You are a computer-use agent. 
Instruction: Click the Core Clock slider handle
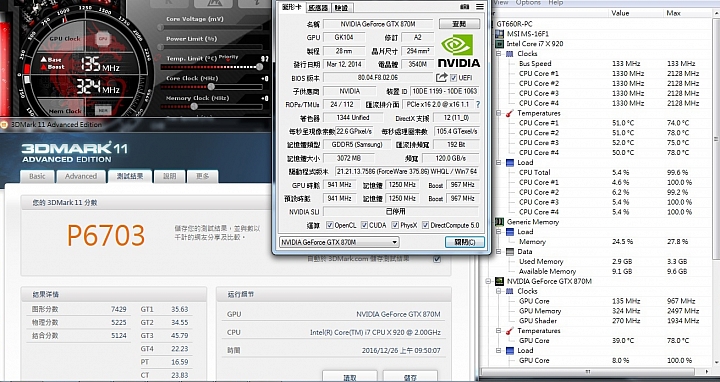(x=211, y=86)
